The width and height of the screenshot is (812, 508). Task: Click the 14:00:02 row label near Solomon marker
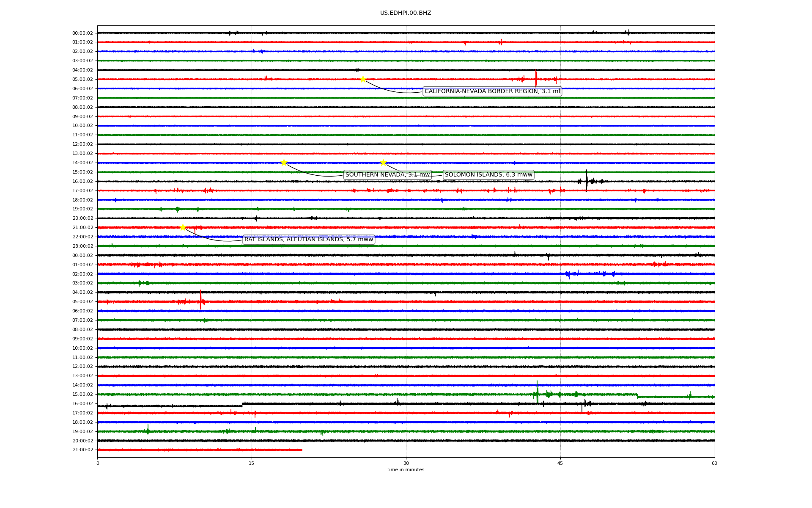(x=82, y=163)
